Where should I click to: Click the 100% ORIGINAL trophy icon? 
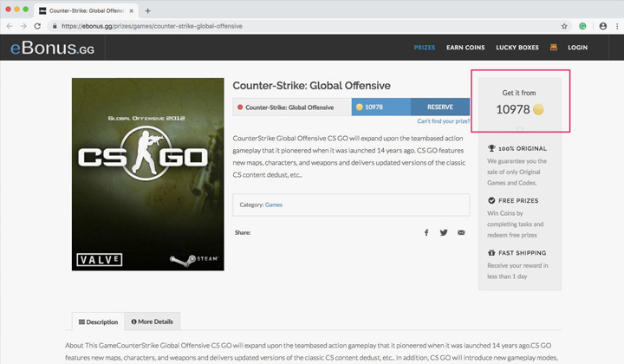coord(491,148)
